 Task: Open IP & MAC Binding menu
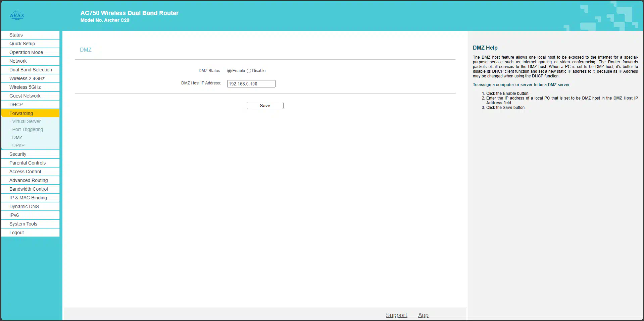click(x=31, y=198)
